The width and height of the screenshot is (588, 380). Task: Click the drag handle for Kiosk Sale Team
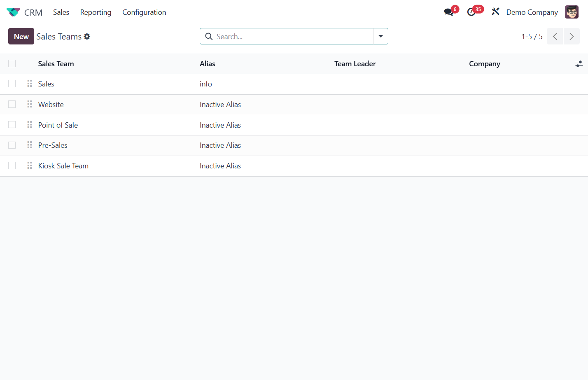tap(30, 166)
